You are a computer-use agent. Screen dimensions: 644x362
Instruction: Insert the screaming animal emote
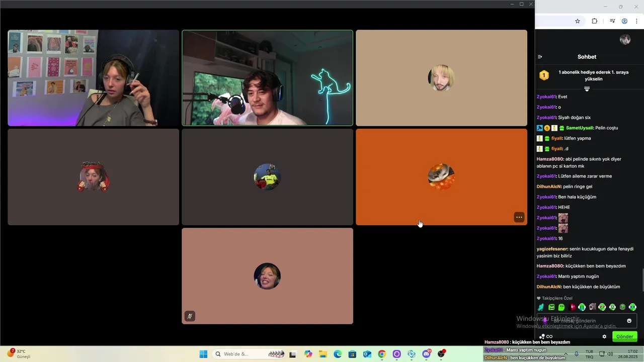click(592, 307)
